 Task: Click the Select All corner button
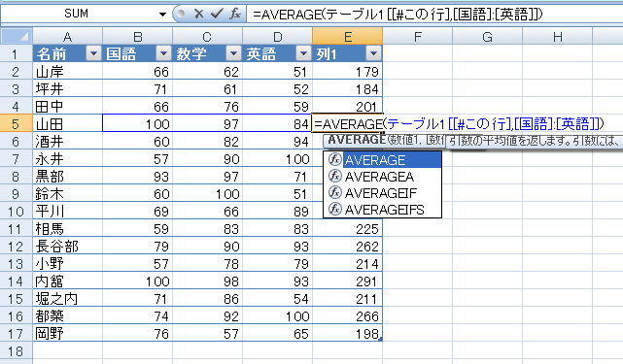[17, 36]
